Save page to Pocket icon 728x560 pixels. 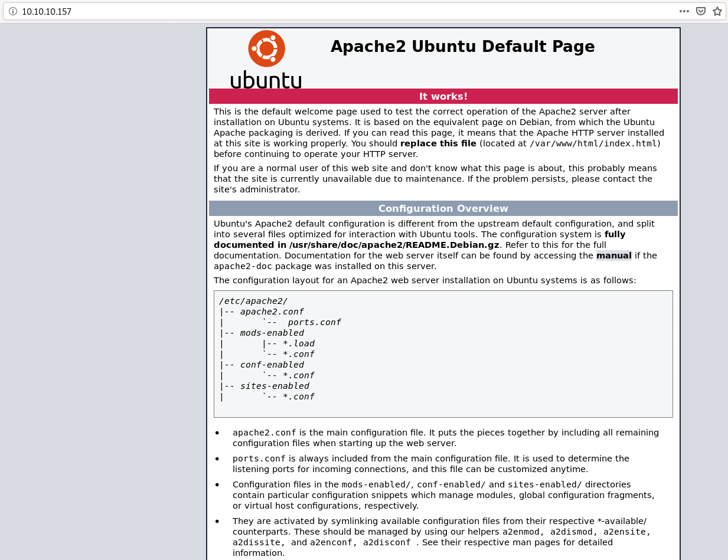coord(701,11)
